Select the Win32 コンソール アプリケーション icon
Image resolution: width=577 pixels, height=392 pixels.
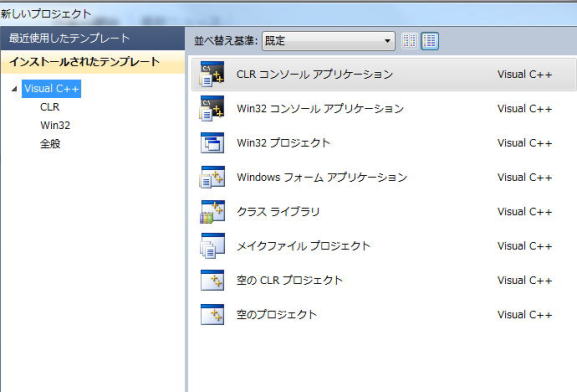pyautogui.click(x=212, y=109)
